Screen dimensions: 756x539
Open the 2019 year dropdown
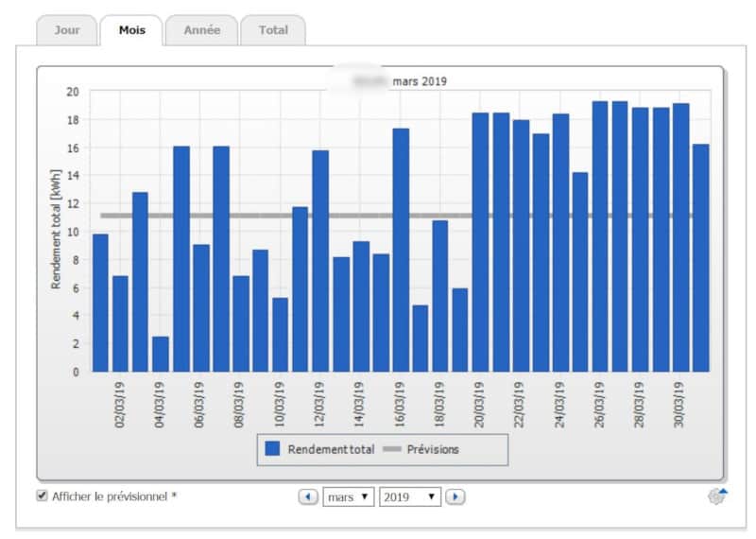coord(409,496)
